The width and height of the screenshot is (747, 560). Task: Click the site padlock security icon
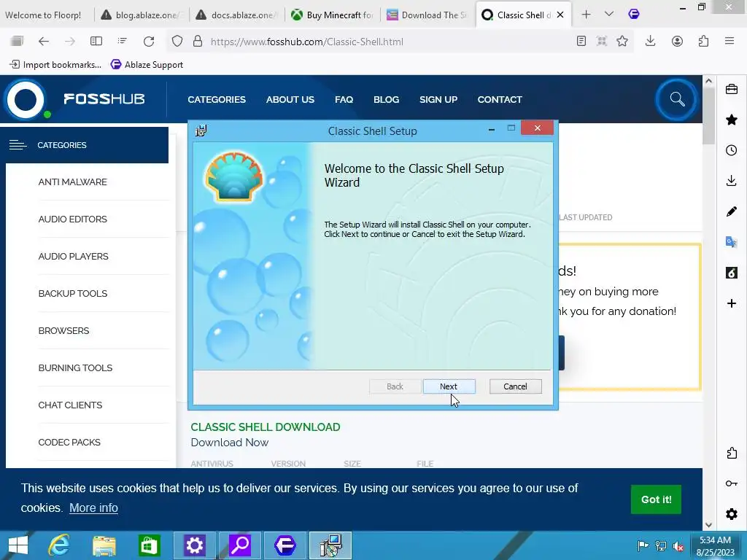pyautogui.click(x=198, y=42)
